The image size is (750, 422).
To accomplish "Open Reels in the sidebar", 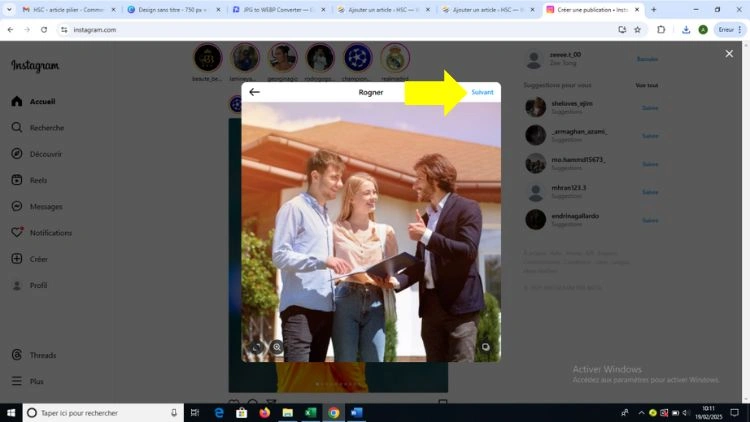I will [x=29, y=180].
